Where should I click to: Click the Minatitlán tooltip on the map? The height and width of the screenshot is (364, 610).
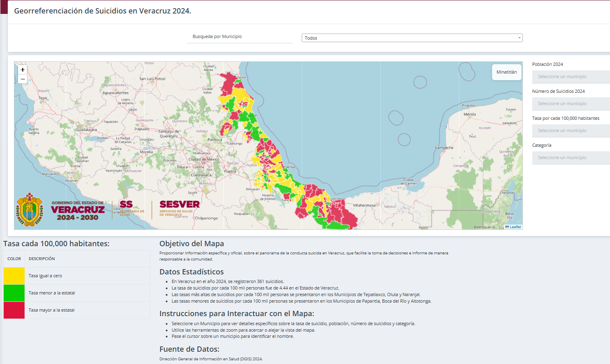click(x=507, y=72)
